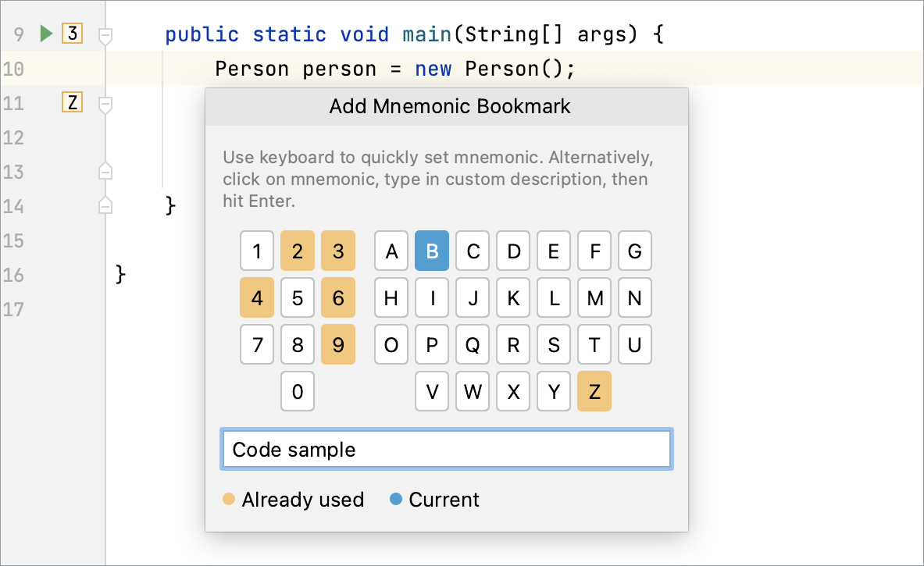924x566 pixels.
Task: Choose mnemonic letter A
Action: [x=391, y=251]
